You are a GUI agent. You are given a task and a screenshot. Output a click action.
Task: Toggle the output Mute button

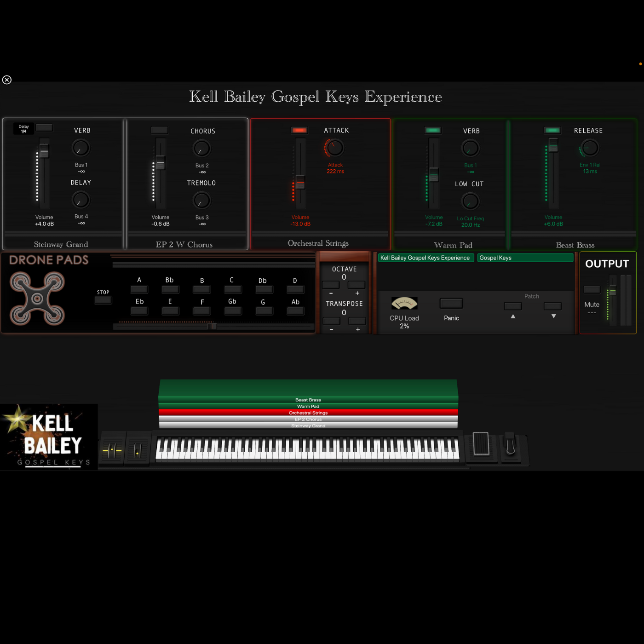(x=592, y=290)
